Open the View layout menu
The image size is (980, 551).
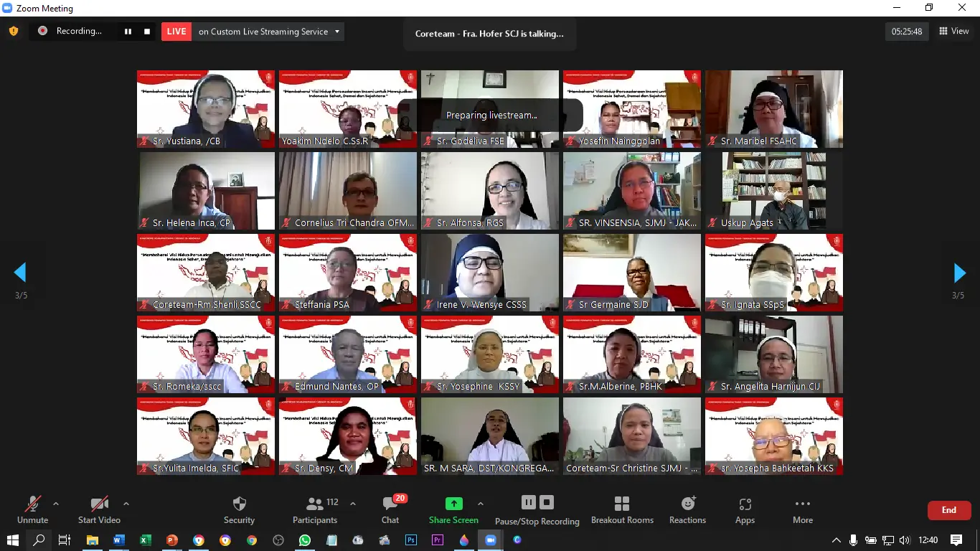point(953,32)
